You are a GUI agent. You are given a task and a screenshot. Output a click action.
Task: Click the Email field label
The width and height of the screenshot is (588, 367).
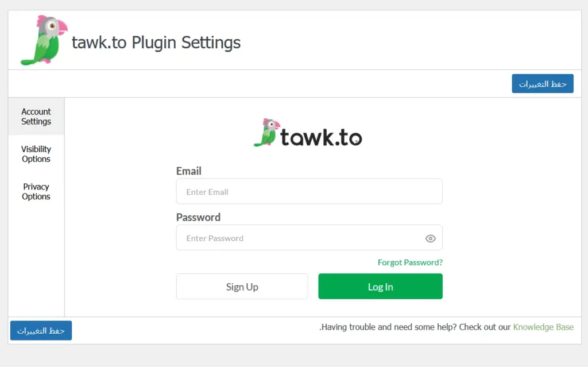pos(189,171)
